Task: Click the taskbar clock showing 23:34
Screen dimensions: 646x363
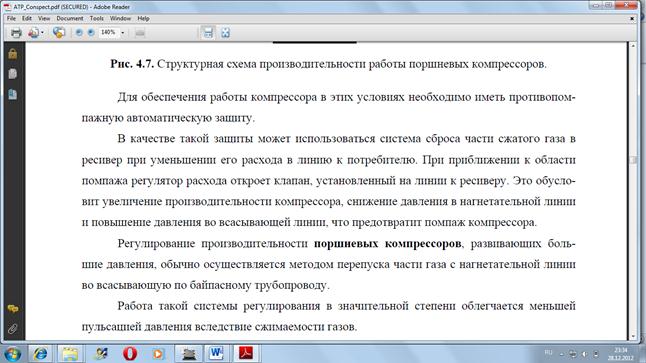Action: pyautogui.click(x=621, y=354)
